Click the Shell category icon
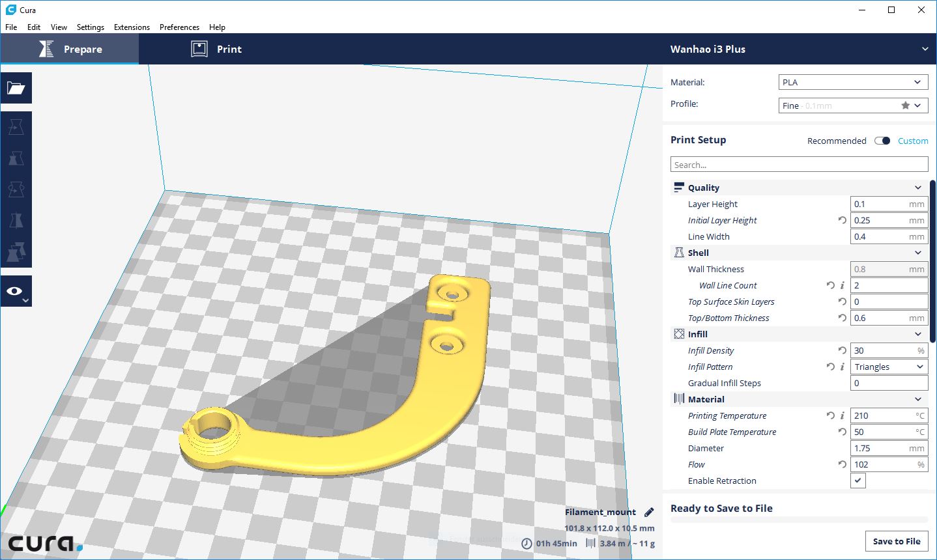 (679, 253)
